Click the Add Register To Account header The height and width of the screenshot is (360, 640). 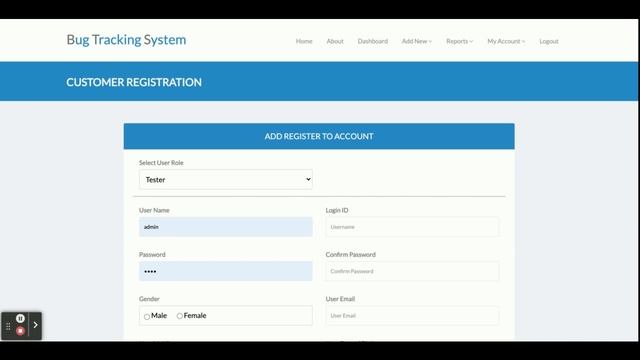tap(319, 136)
